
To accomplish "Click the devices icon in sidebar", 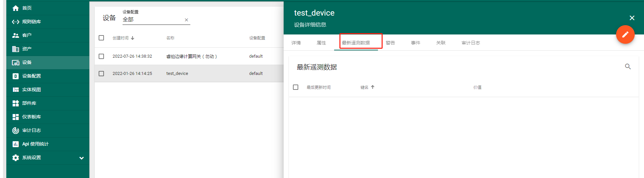I will (x=15, y=63).
